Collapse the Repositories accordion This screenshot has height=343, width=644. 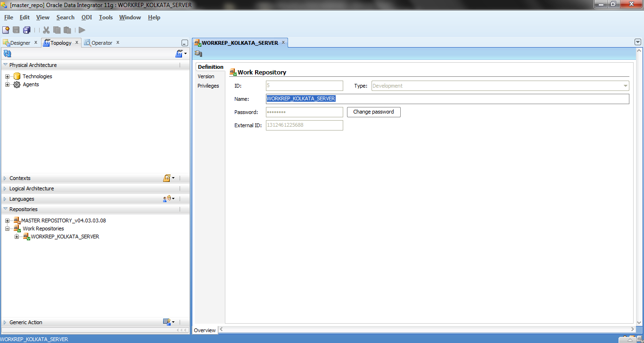tap(5, 209)
